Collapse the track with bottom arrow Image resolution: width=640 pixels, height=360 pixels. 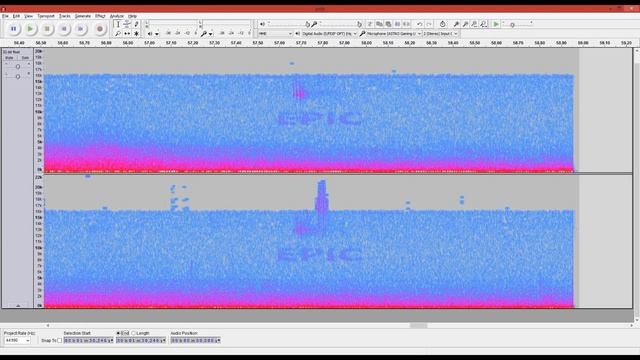click(x=18, y=306)
